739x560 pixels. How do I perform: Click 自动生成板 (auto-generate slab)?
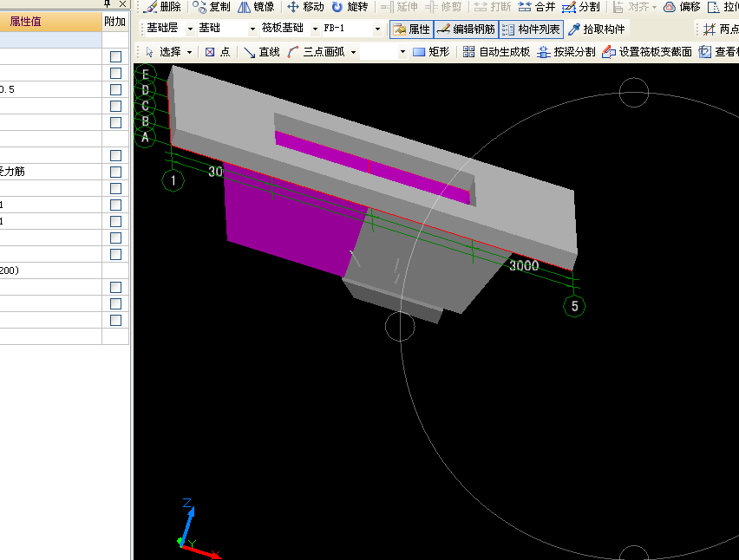click(496, 52)
